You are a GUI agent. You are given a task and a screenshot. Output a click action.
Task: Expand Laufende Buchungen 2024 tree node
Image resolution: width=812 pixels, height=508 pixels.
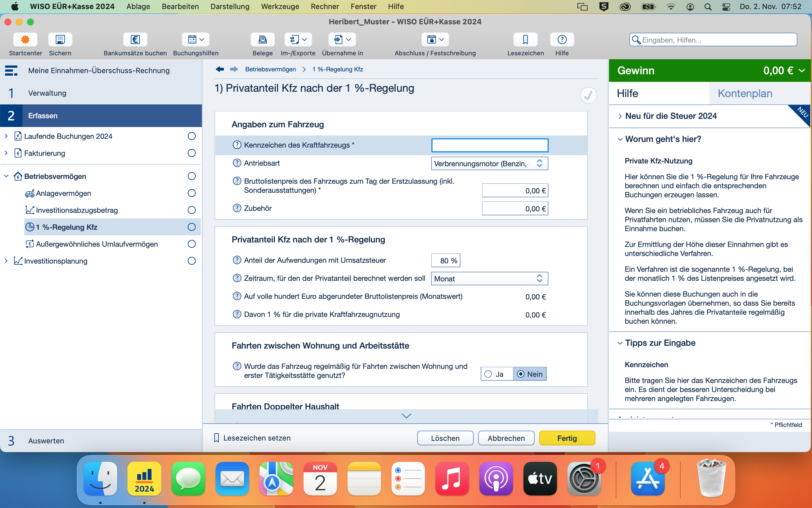click(x=6, y=136)
